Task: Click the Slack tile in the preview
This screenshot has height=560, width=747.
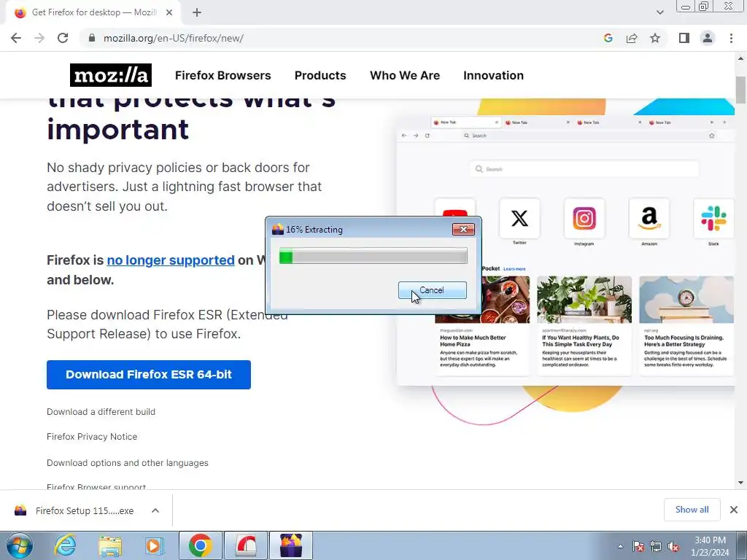Action: 713,219
